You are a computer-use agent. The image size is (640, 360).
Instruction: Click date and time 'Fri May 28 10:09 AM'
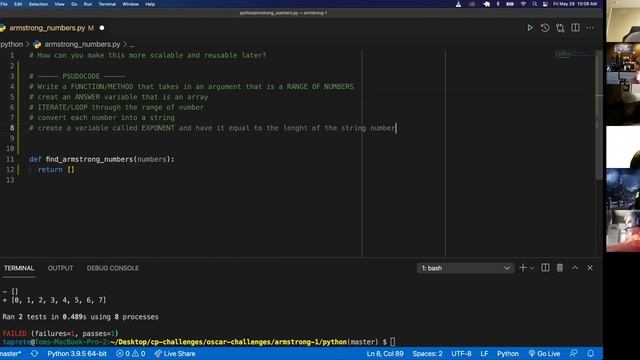point(575,4)
